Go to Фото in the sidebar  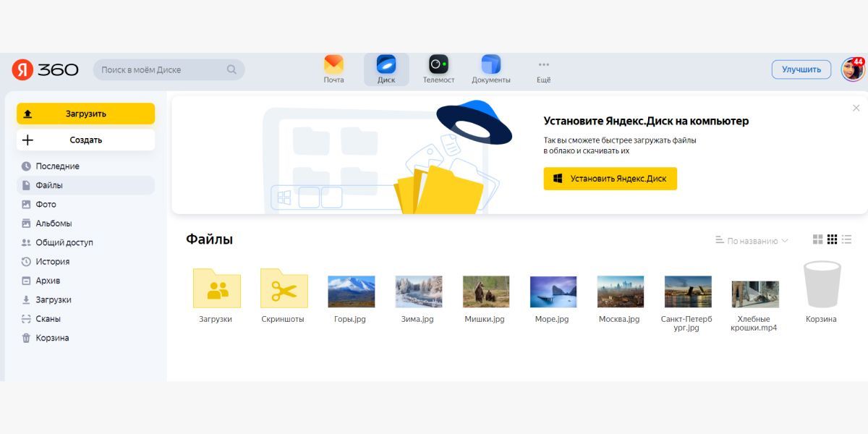[x=85, y=205]
